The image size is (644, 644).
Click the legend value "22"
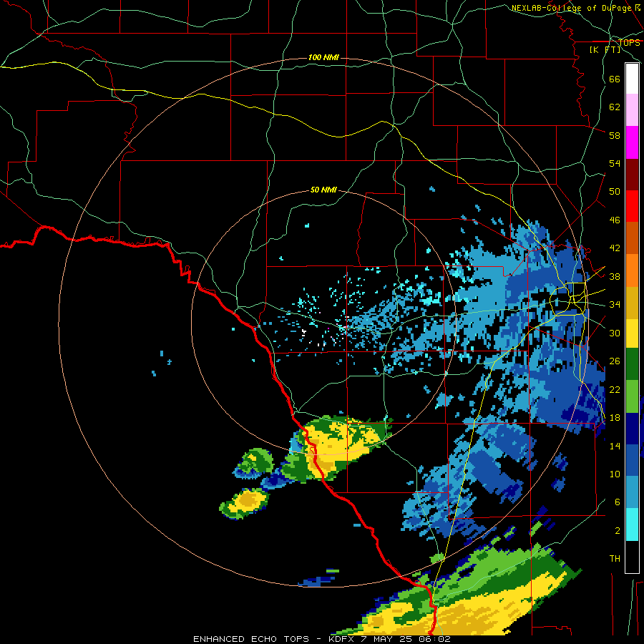point(615,389)
